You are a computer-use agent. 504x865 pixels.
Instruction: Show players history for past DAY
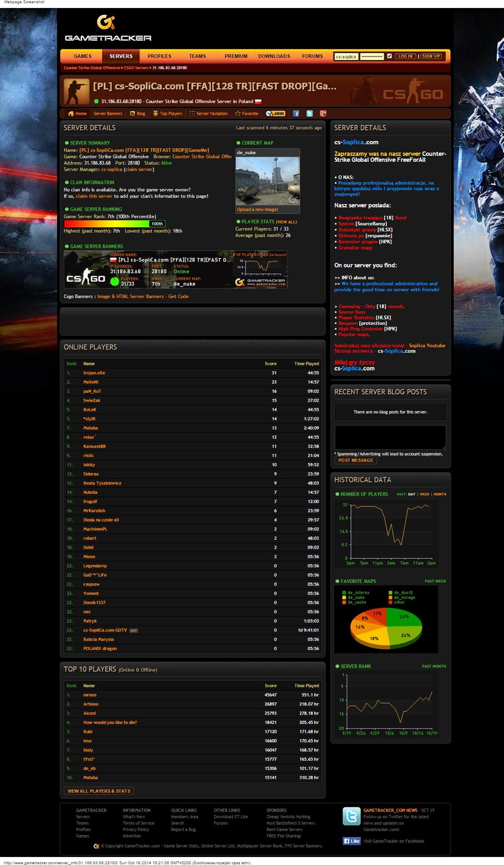[412, 494]
